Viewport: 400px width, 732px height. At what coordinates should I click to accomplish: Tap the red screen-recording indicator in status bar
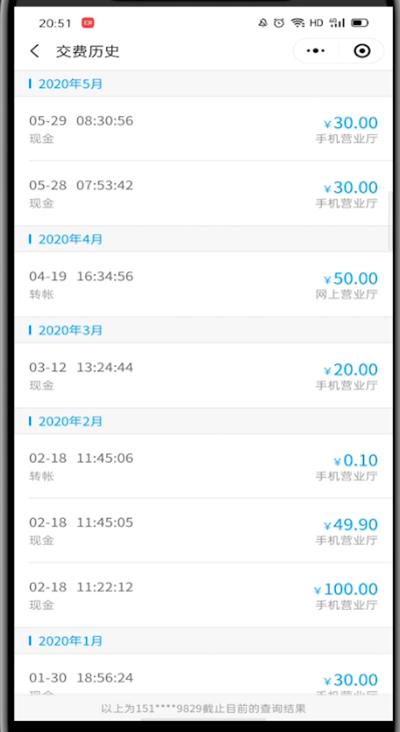pyautogui.click(x=88, y=22)
